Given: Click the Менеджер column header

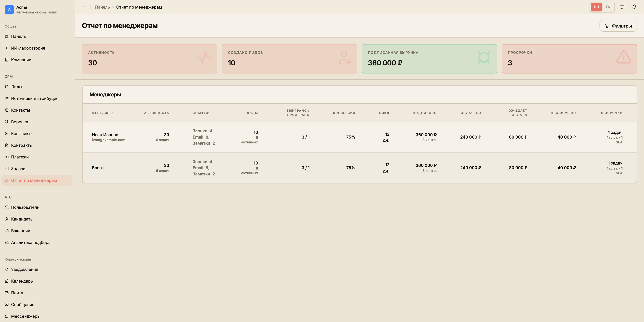Looking at the screenshot, I should [x=102, y=113].
